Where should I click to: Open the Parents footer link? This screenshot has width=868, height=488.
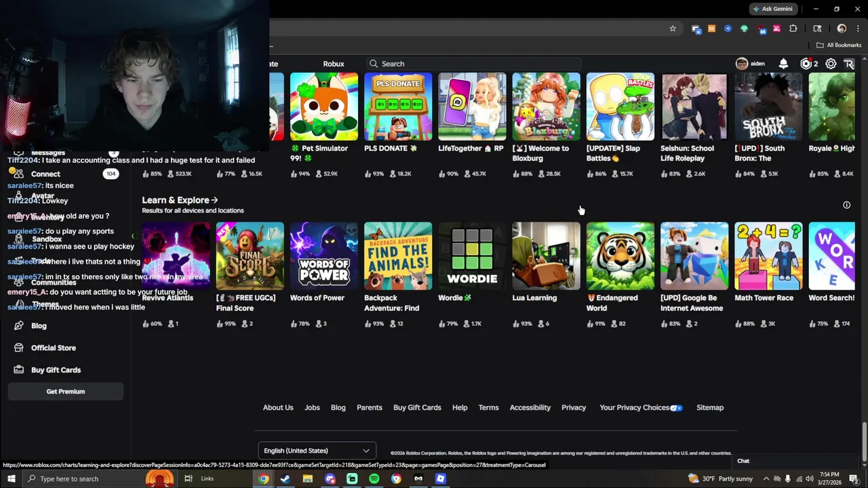(x=370, y=408)
